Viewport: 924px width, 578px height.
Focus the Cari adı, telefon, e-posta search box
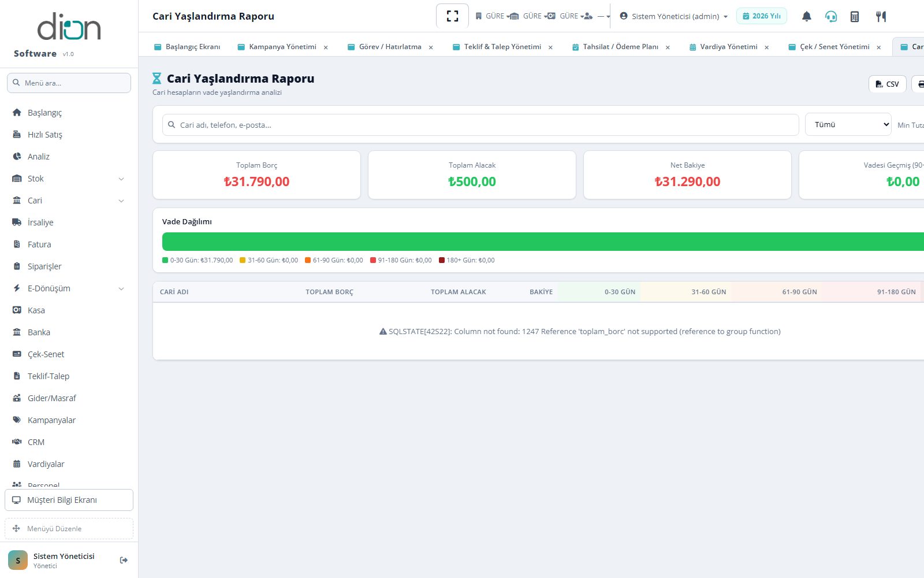(480, 125)
